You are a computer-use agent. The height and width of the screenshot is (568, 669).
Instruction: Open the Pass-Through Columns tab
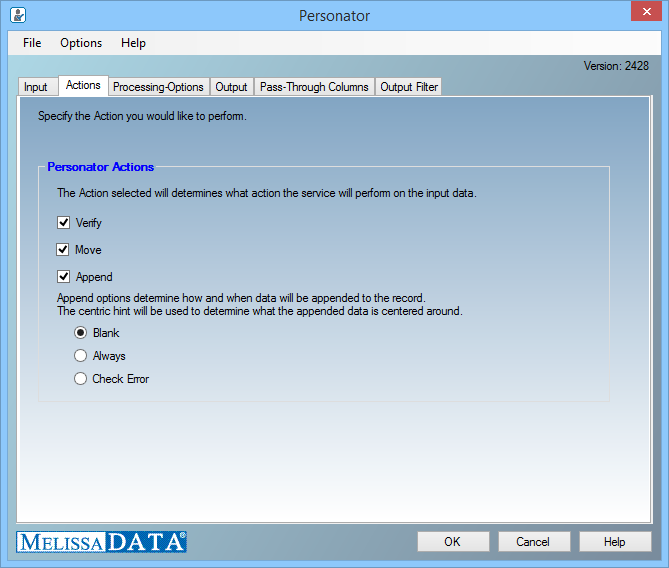click(314, 87)
